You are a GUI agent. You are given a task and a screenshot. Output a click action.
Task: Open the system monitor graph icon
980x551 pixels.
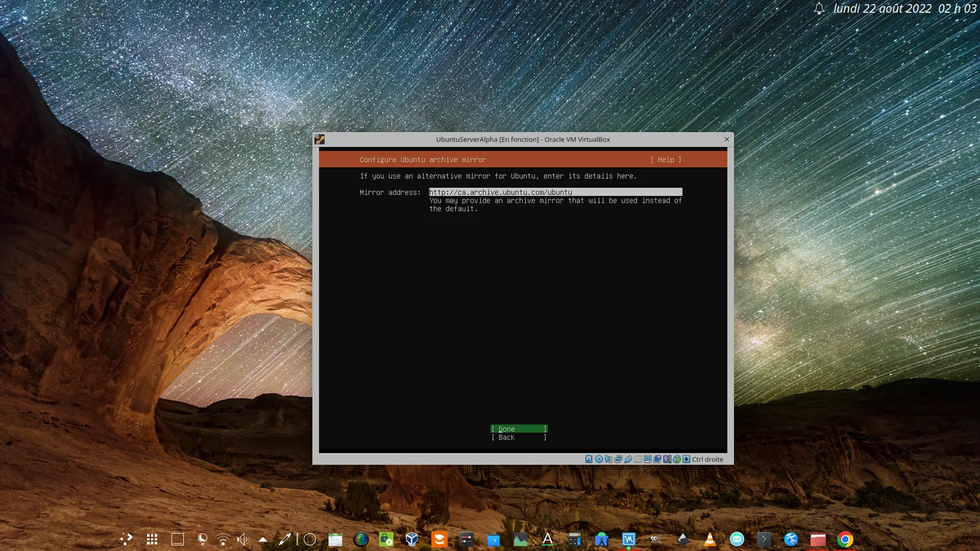521,539
